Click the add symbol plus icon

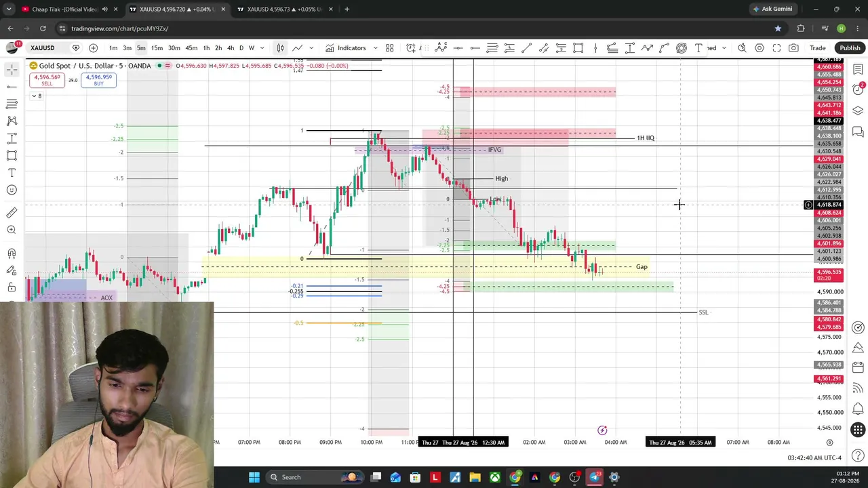pos(93,48)
